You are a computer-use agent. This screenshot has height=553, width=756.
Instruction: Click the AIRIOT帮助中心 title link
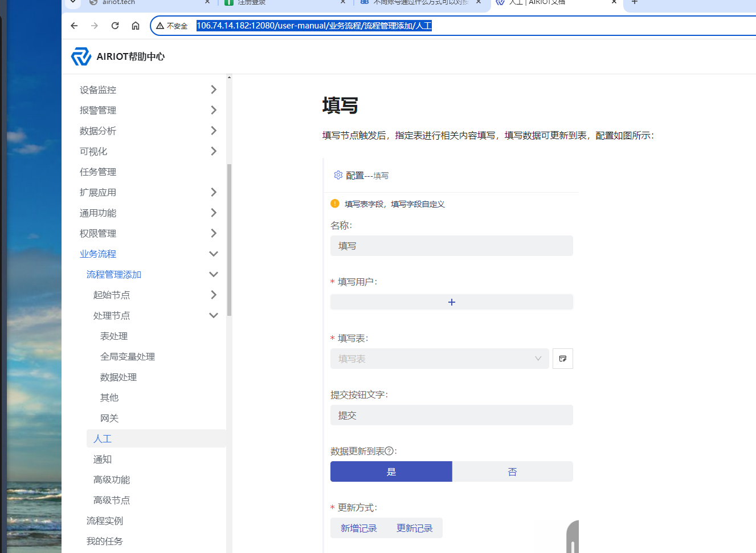(130, 56)
